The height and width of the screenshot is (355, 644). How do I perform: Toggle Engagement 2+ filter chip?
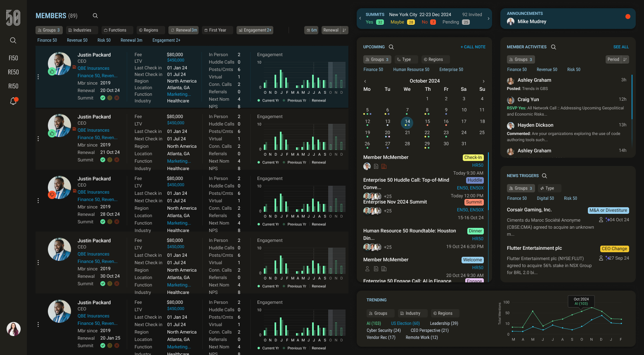click(x=255, y=30)
